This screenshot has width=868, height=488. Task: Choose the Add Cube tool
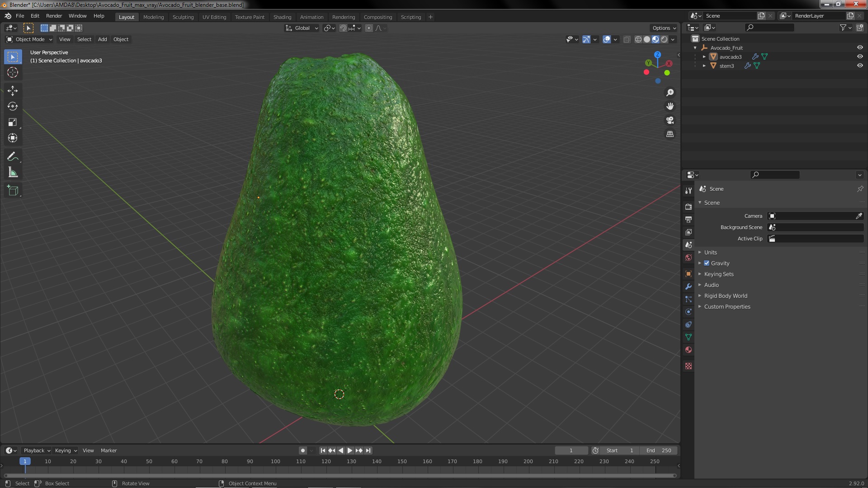(x=13, y=191)
